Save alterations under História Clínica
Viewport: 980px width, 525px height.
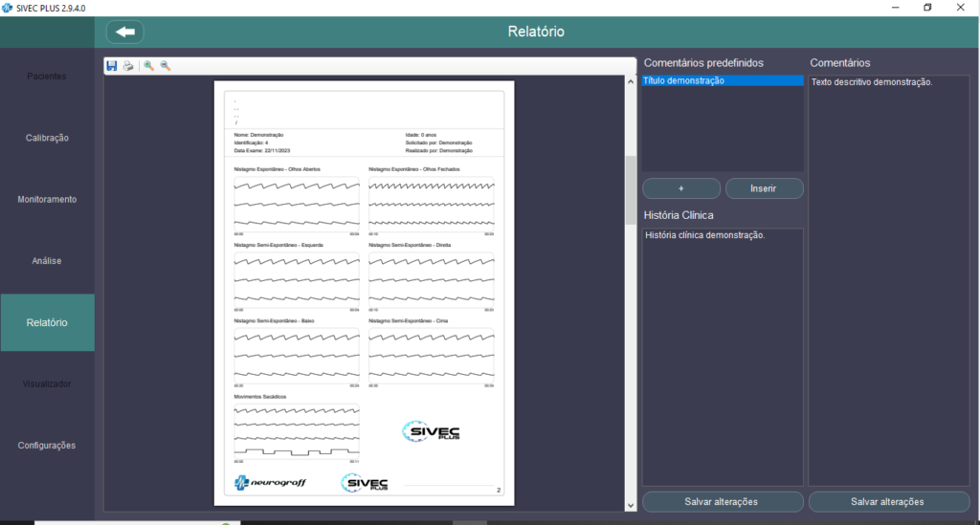pos(722,501)
